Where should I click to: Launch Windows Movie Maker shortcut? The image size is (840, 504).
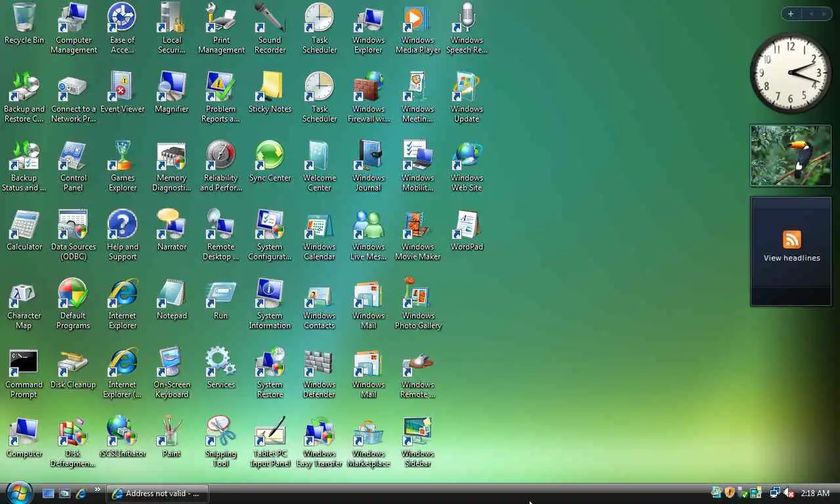pyautogui.click(x=418, y=235)
